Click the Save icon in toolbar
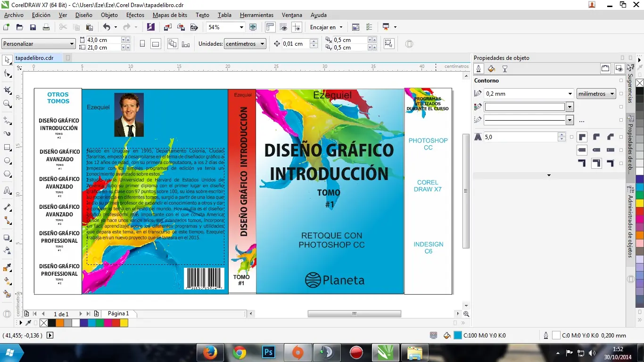This screenshot has height=362, width=644. [x=33, y=27]
